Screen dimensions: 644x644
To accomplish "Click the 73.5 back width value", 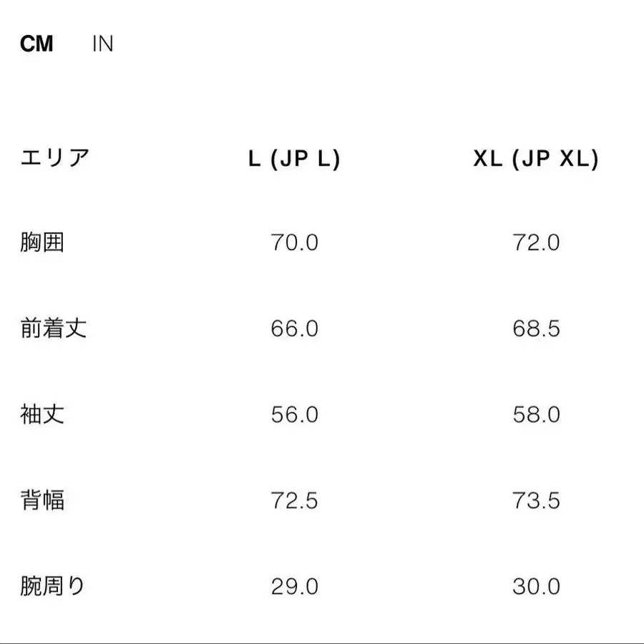I will (x=536, y=501).
